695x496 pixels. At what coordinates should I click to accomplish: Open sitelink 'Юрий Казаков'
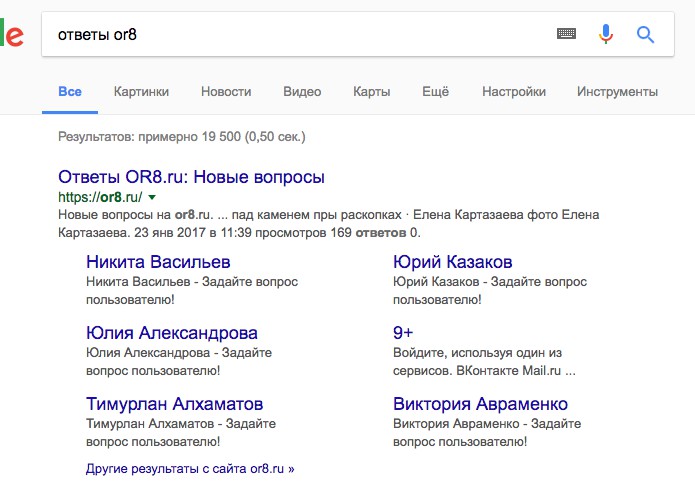pos(453,262)
